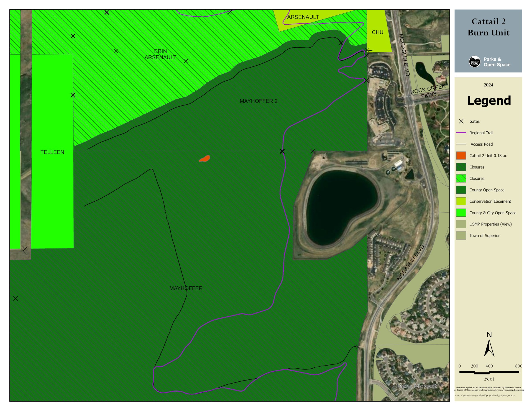
Task: Click the orange burn unit polygon on map
Action: [205, 159]
